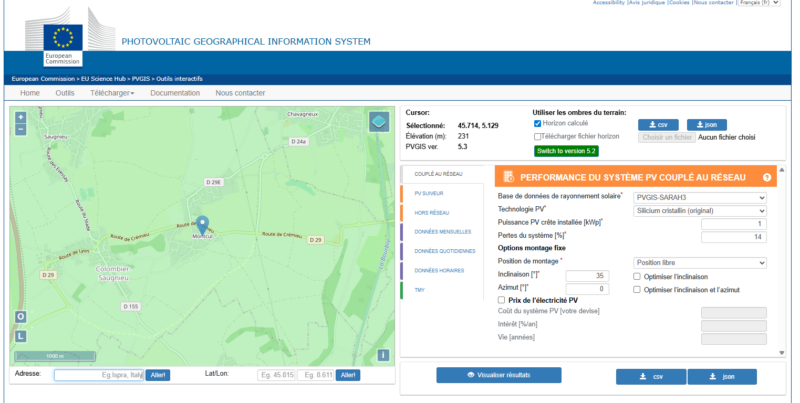Click the map info button
The image size is (800, 403).
(382, 355)
